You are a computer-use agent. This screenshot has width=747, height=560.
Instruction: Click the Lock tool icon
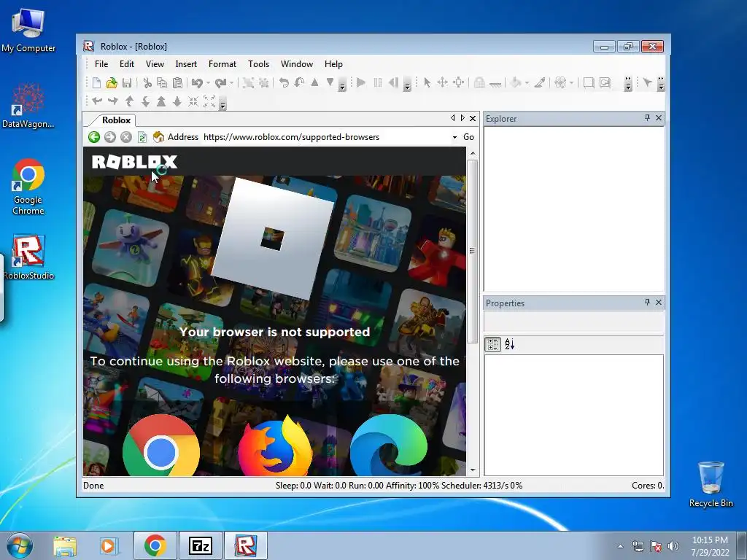(479, 83)
